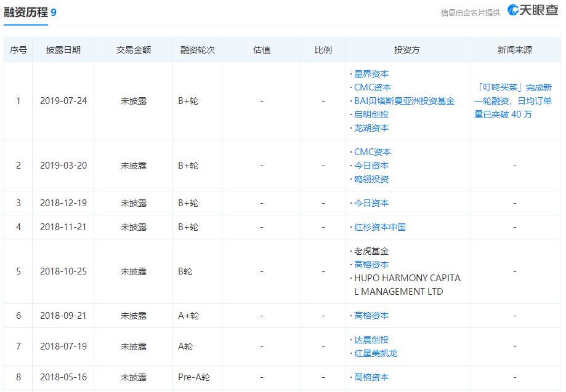Select date cell 2019-03-20
Screen dimensions: 566x392
(x=63, y=166)
